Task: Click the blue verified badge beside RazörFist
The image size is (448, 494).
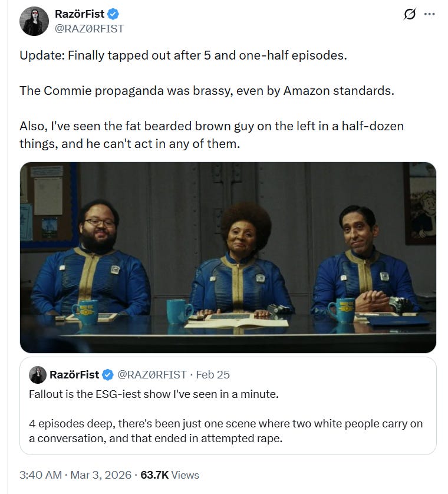Action: 113,14
